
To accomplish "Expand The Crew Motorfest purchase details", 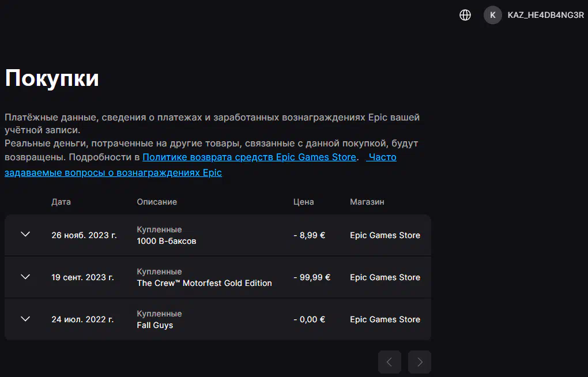I will tap(25, 277).
